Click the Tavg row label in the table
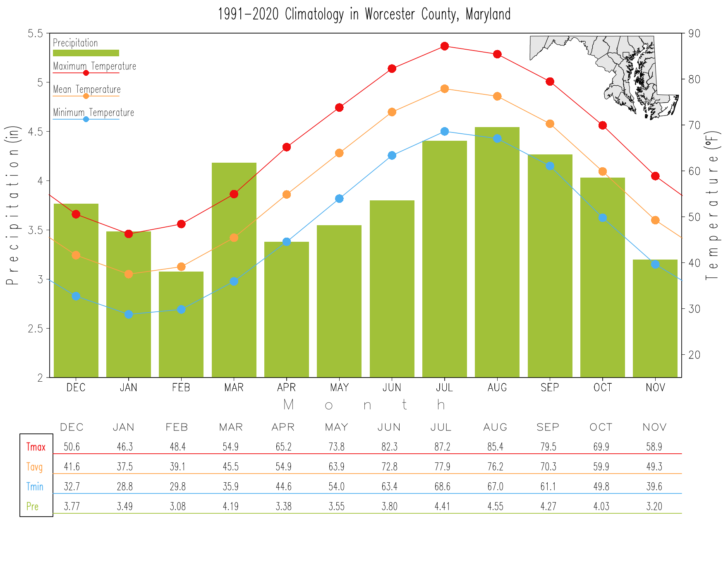 (35, 467)
